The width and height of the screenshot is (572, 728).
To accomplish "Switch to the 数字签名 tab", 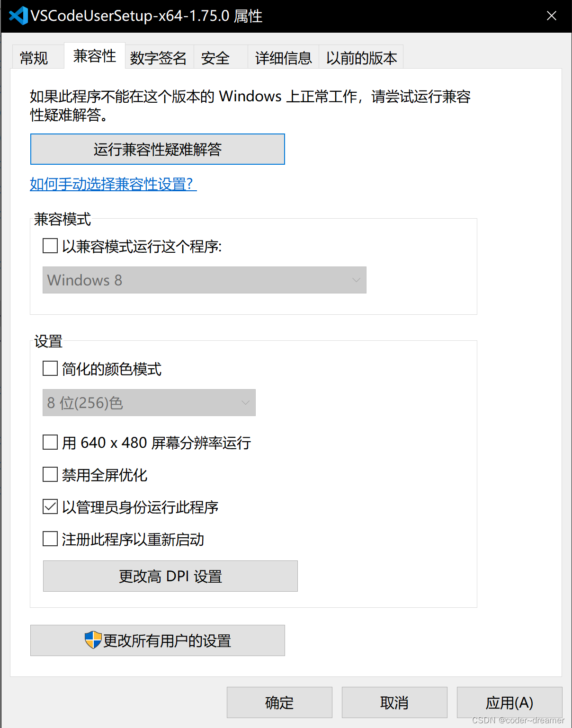I will (x=158, y=56).
